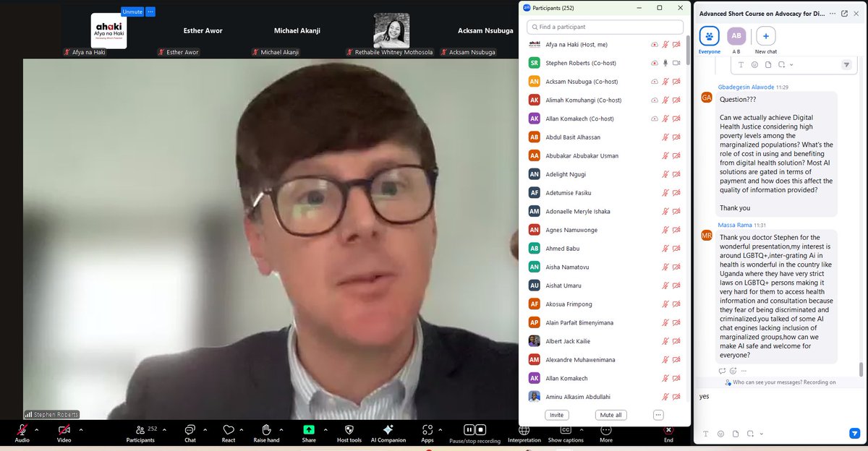Expand caret next to Chat button
Screen dimensions: 868x451
tap(206, 429)
